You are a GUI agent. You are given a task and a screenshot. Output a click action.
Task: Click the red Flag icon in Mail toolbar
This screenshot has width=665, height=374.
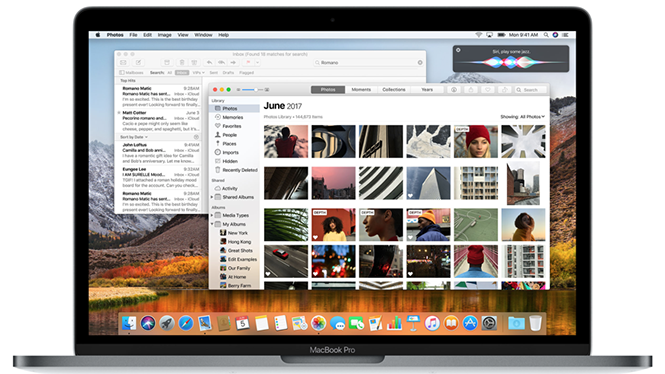coord(248,63)
